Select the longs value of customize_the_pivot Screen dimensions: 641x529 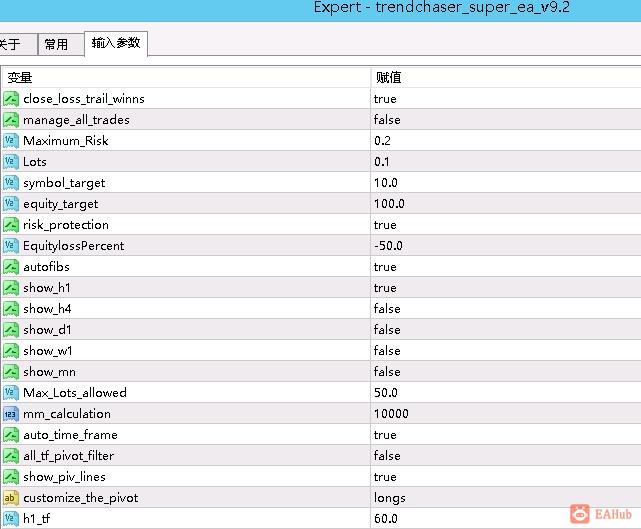[x=390, y=498]
